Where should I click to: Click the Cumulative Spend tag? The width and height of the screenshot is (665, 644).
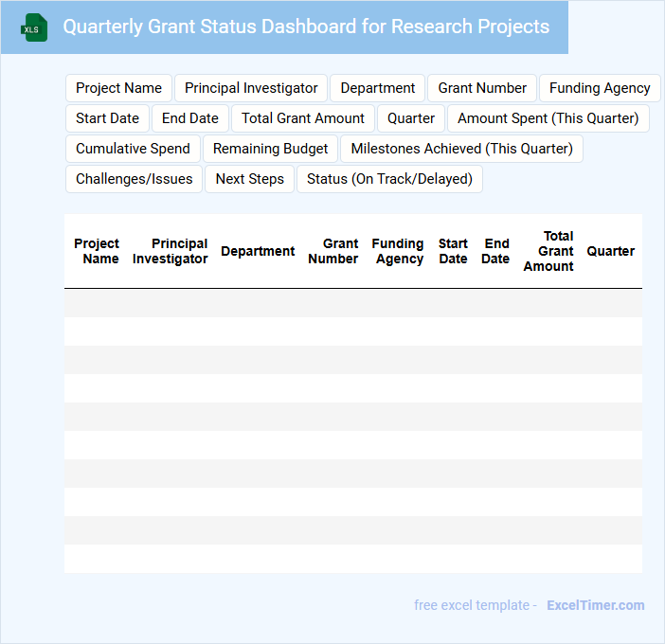coord(133,149)
